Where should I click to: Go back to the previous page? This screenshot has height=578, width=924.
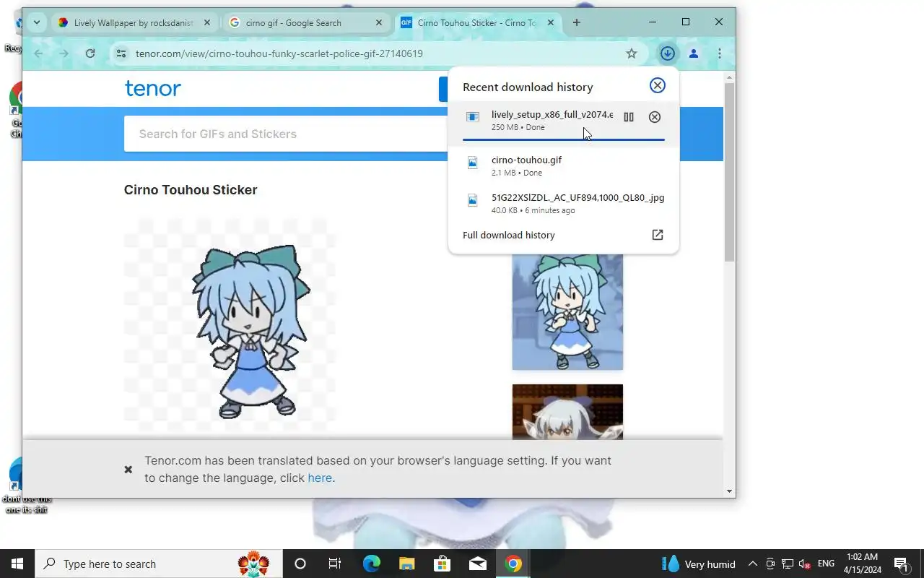[39, 53]
